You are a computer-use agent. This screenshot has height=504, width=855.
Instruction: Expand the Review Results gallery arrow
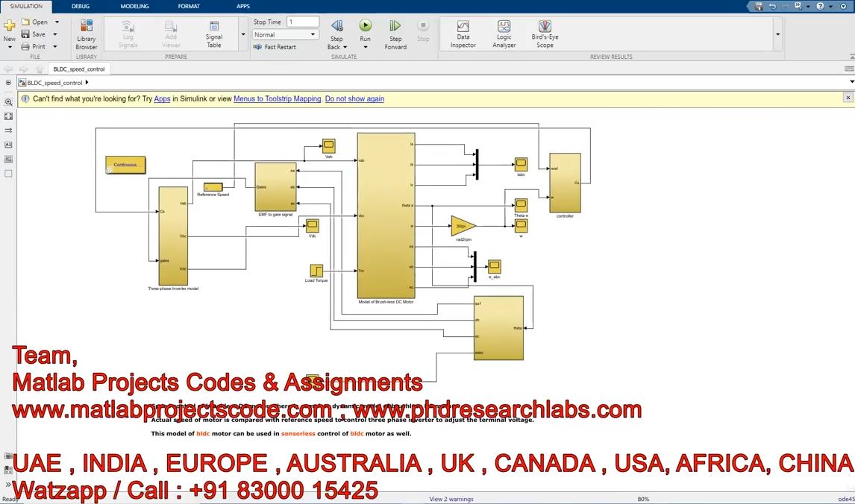pos(777,34)
